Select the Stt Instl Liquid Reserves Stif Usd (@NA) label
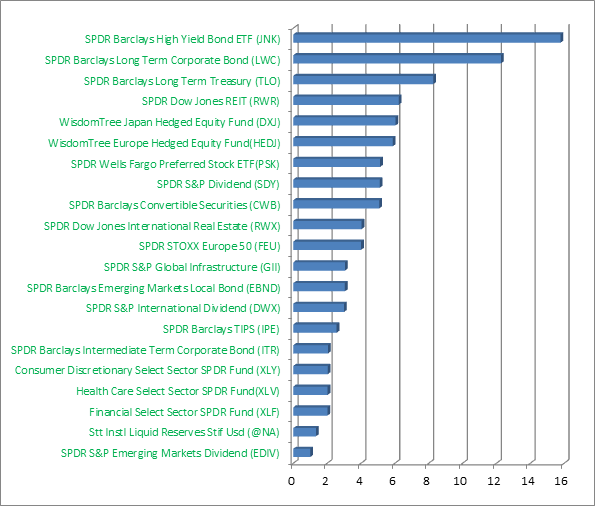The height and width of the screenshot is (506, 595). (x=184, y=432)
